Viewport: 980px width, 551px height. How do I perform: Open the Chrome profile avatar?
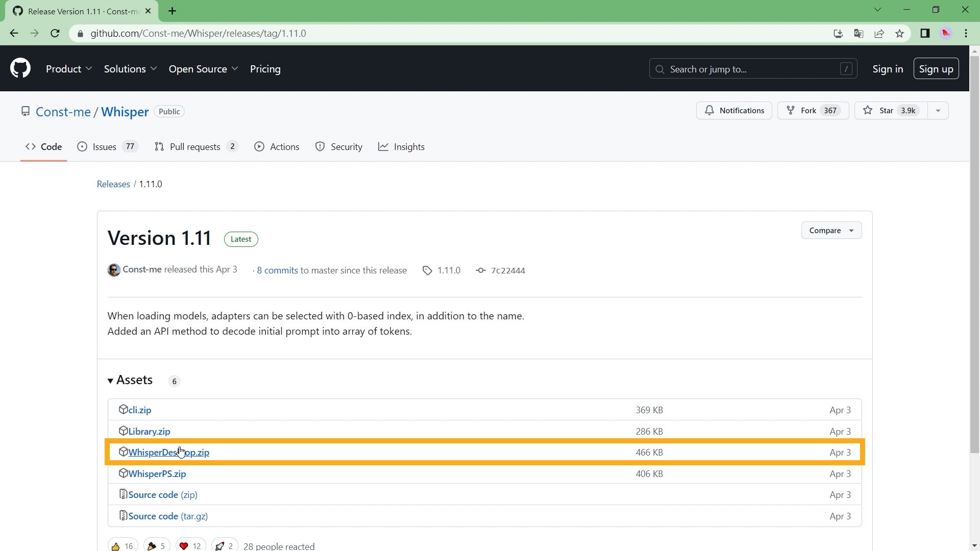click(x=946, y=33)
